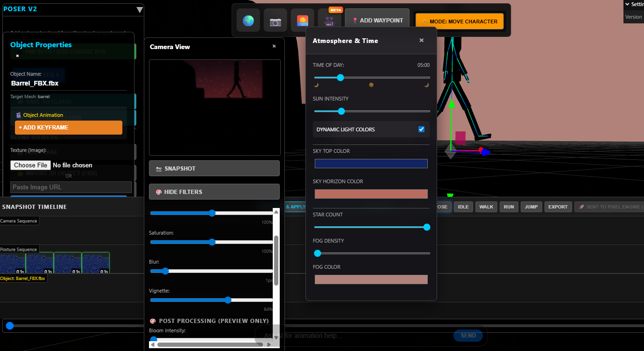644x351 pixels.
Task: Click the SKY TOP COLOR swatch
Action: tap(371, 164)
